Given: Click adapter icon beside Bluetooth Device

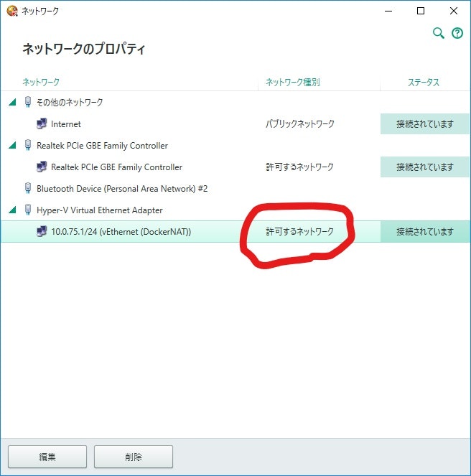Looking at the screenshot, I should tap(27, 188).
